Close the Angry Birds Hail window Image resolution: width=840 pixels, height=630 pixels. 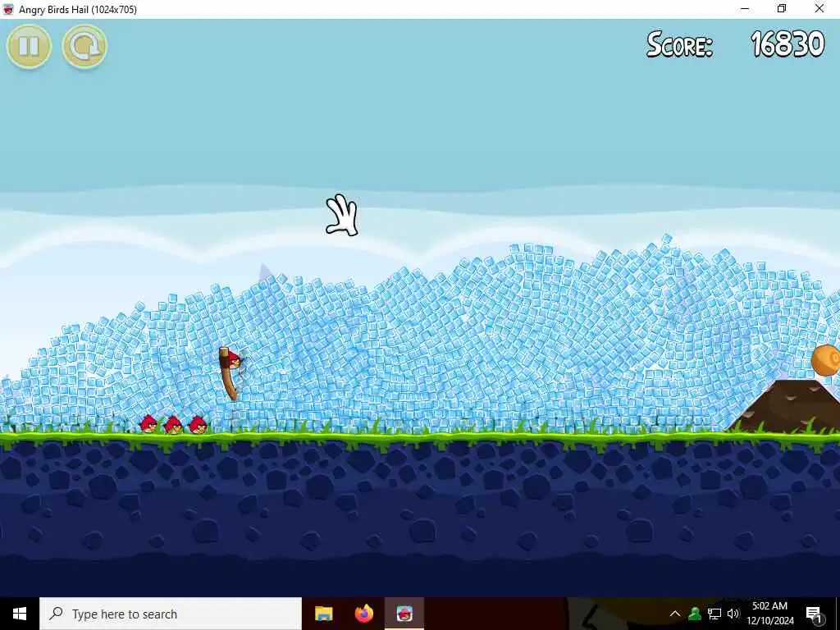point(819,8)
